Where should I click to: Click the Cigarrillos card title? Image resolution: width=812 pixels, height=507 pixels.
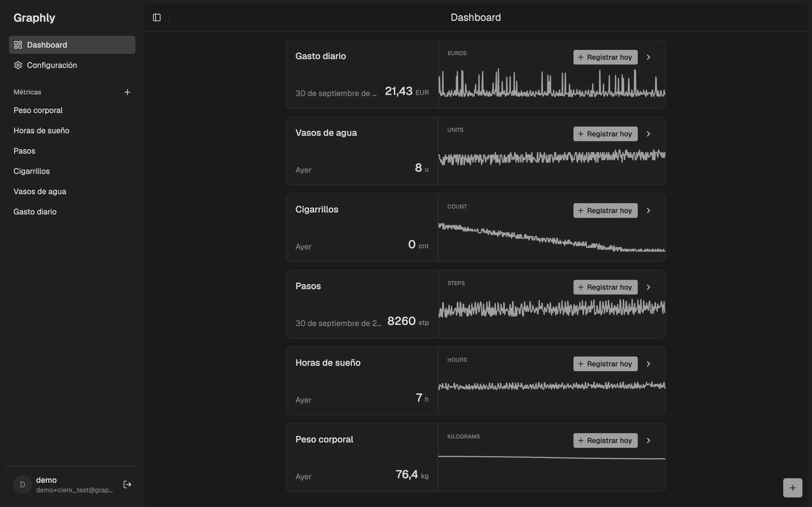(x=317, y=210)
